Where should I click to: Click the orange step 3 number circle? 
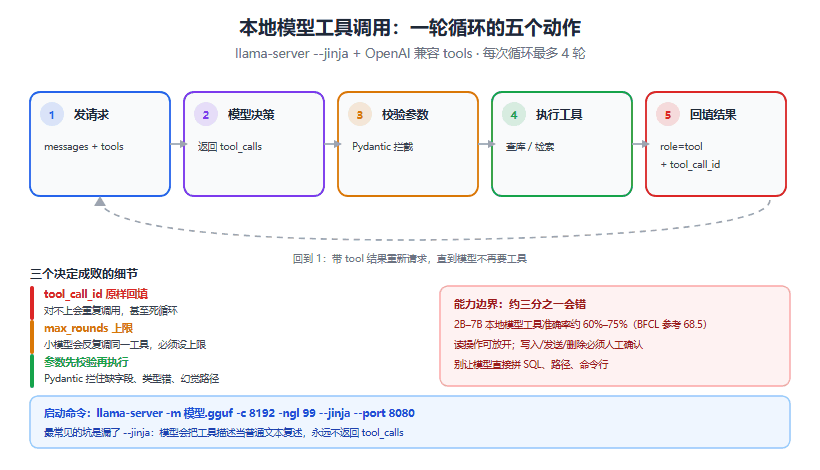360,114
